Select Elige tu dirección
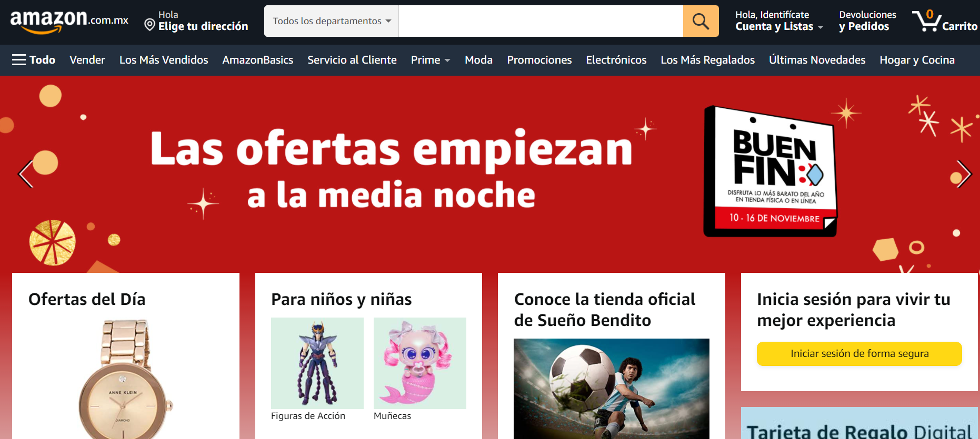The width and height of the screenshot is (980, 439). click(x=203, y=26)
